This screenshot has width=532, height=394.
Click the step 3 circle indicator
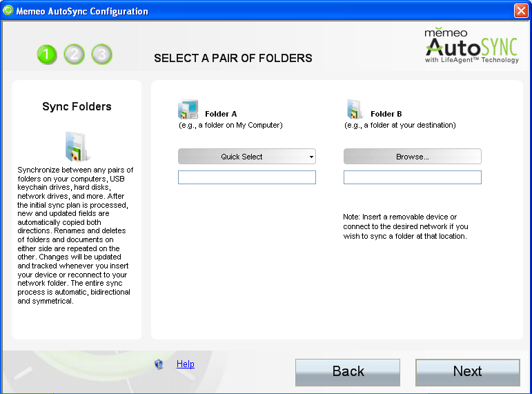(101, 55)
